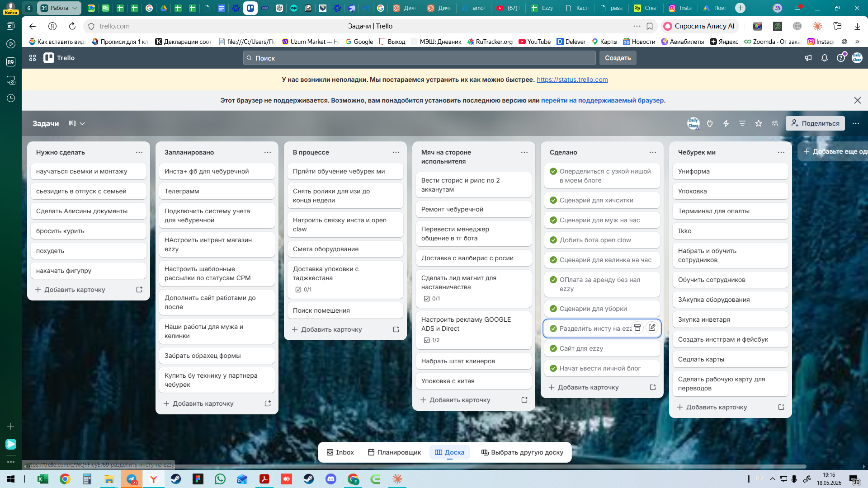Open browser downloads arrow icon
Screen dimensions: 868x488
click(857, 26)
